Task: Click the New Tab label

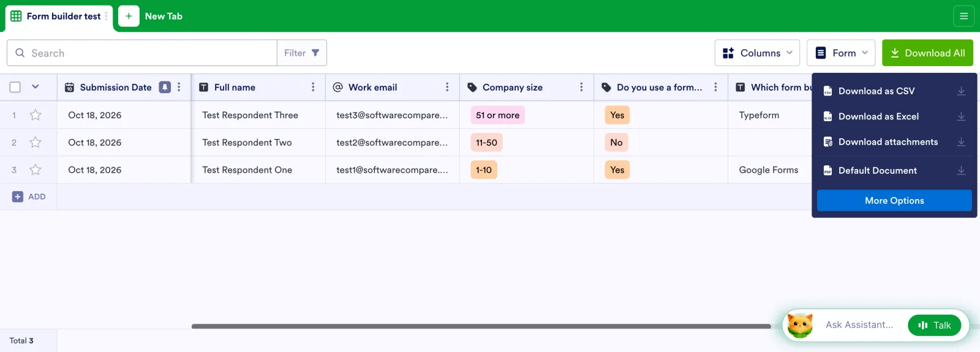Action: pos(164,17)
